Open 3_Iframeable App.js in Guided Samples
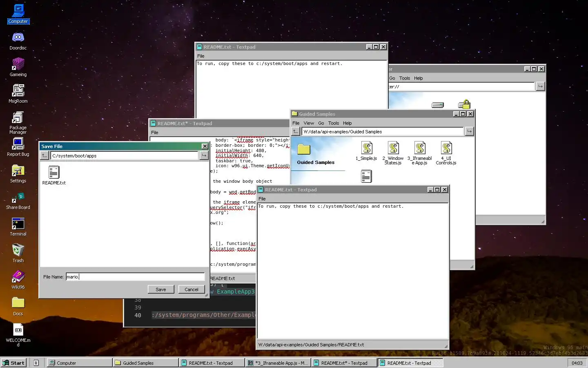The image size is (588, 368). click(419, 153)
